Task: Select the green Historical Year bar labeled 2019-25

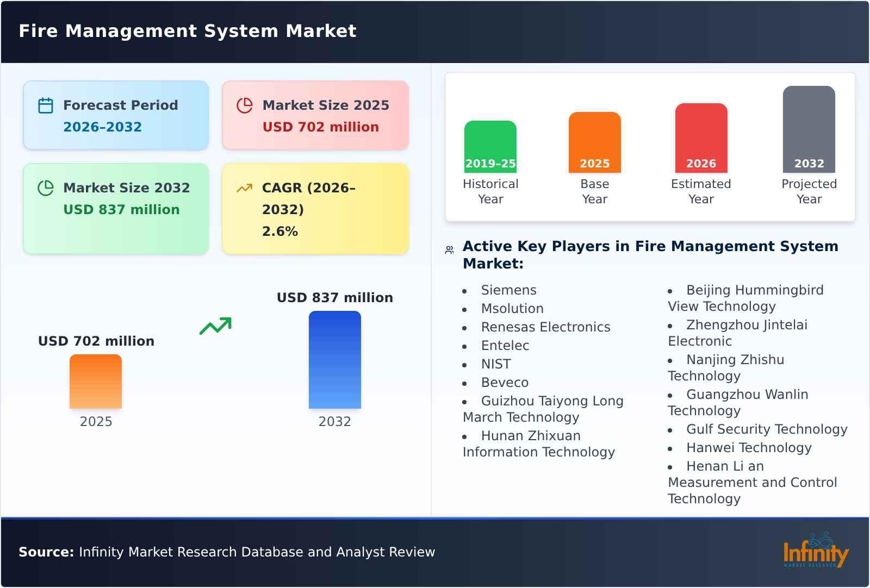Action: (490, 146)
